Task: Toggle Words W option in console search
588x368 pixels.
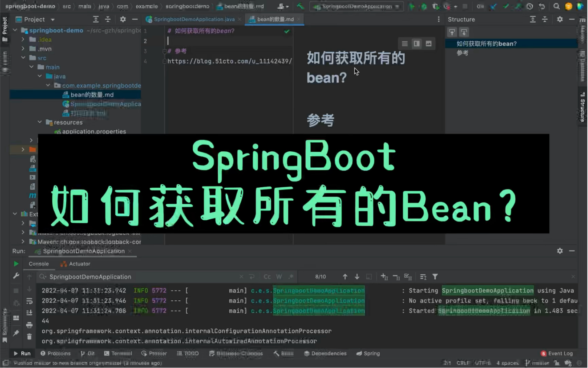Action: [x=279, y=277]
